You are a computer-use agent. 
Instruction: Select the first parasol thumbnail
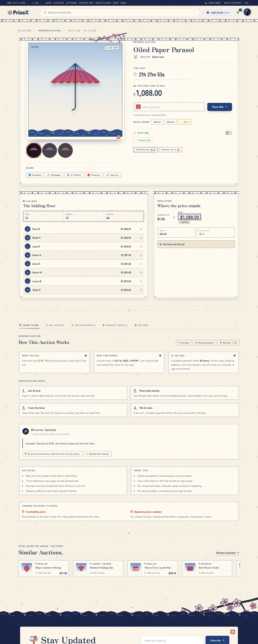coord(34,150)
